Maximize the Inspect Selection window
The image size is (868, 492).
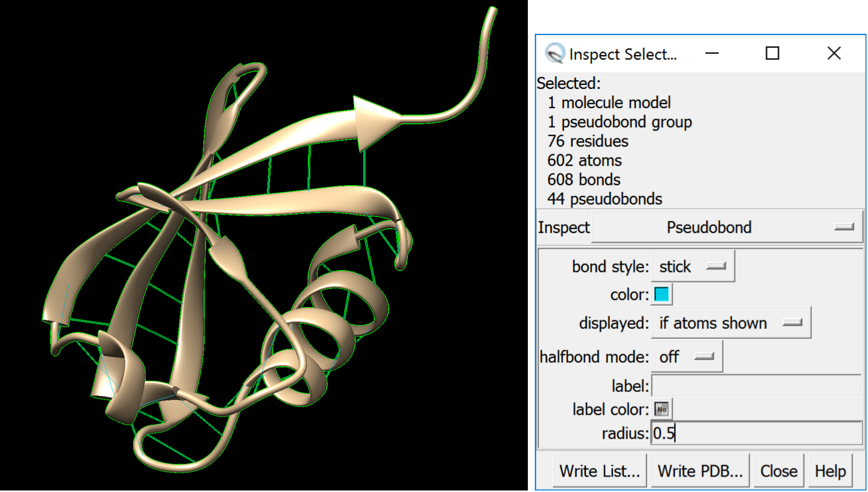point(772,53)
